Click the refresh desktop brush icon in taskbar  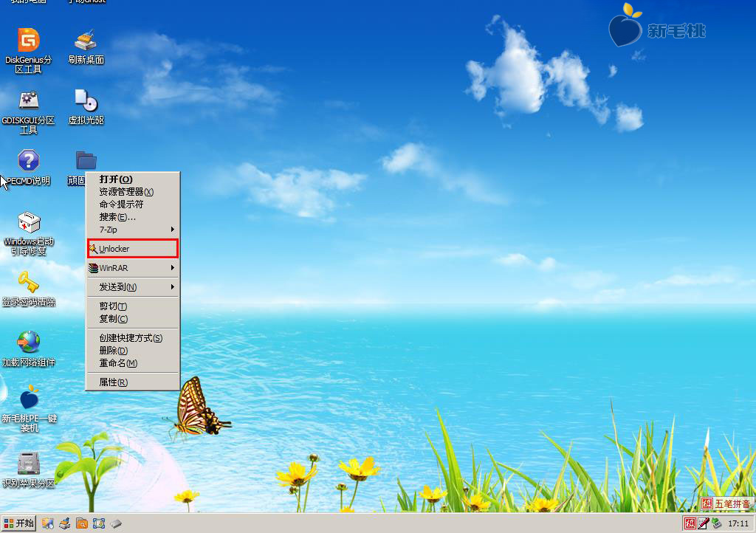click(65, 523)
